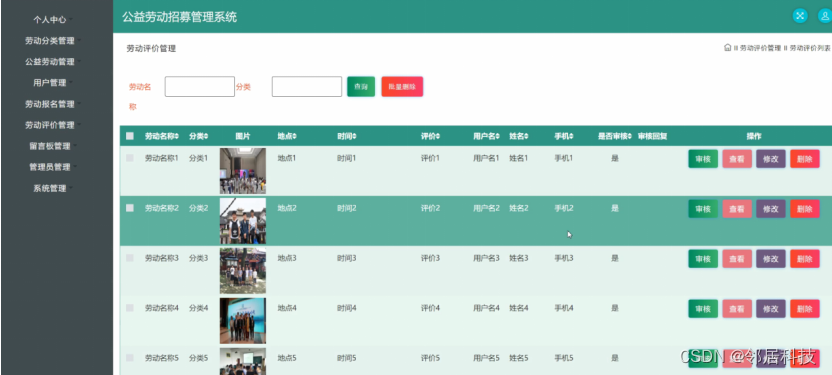Image resolution: width=832 pixels, height=375 pixels.
Task: Click the green 查询 search button
Action: tap(361, 86)
